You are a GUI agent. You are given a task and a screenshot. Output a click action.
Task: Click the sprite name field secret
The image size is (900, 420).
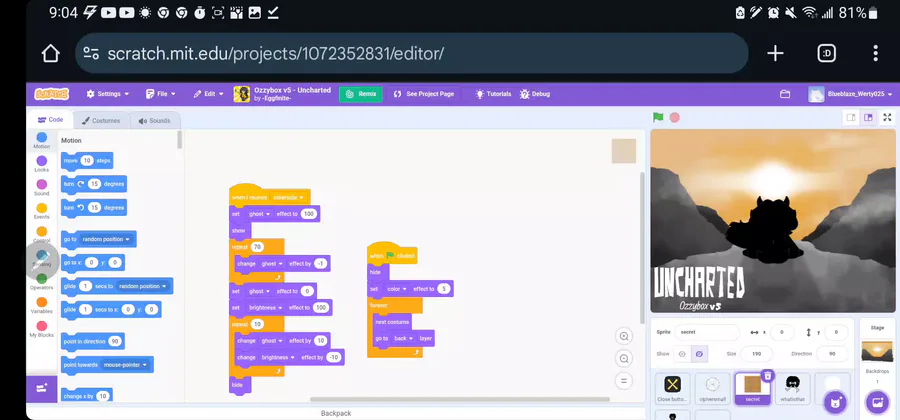[x=707, y=332]
